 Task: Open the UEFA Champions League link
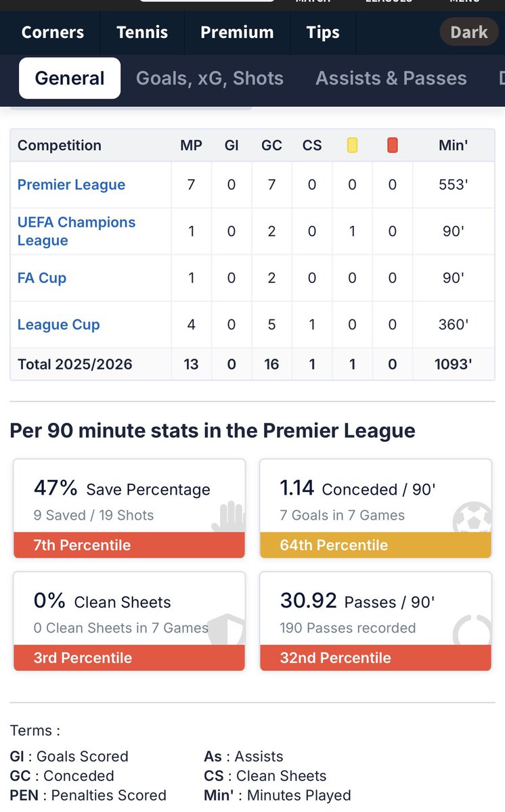click(76, 231)
